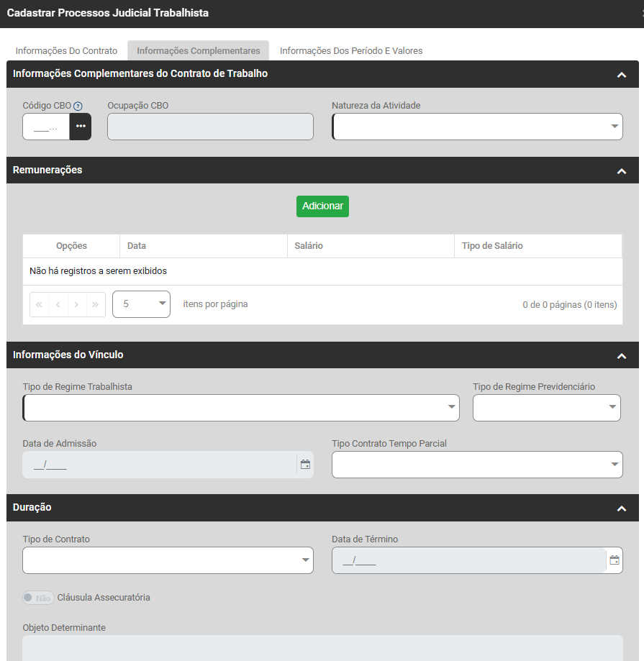
Task: Click the green Adicionar button
Action: click(322, 206)
